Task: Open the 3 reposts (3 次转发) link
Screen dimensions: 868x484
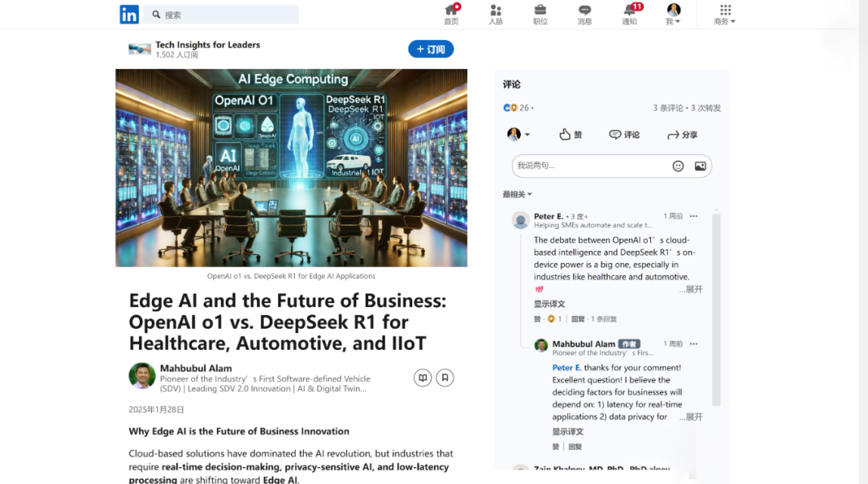Action: (x=706, y=108)
